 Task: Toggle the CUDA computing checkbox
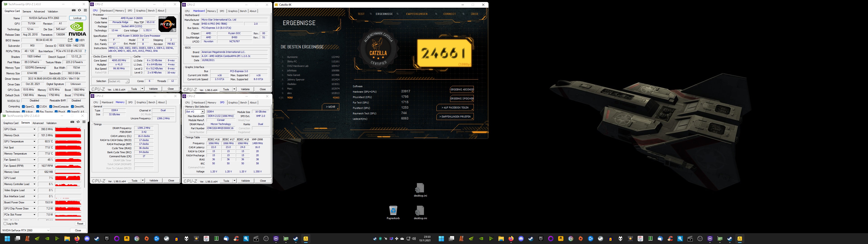tap(38, 106)
